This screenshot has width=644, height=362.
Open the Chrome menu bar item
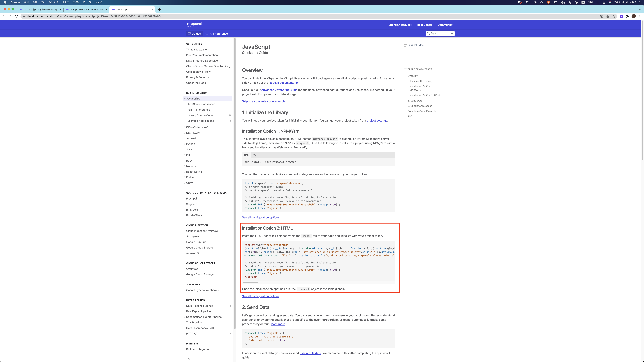16,2
